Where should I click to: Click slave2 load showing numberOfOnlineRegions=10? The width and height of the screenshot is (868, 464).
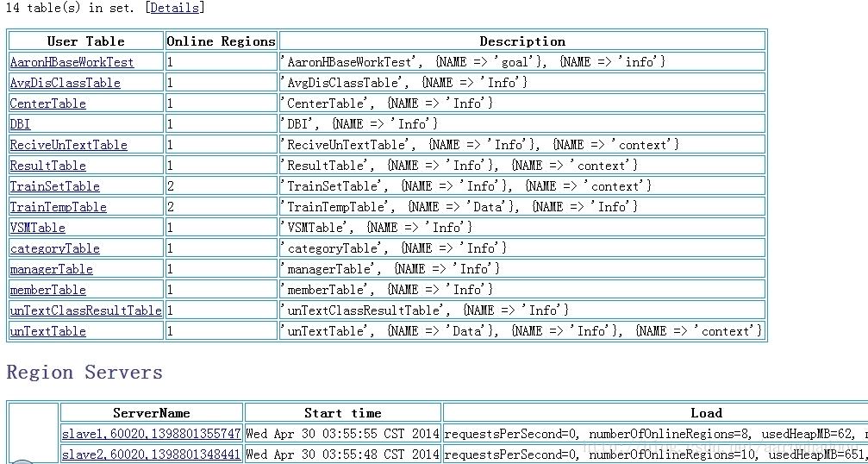tap(655, 455)
